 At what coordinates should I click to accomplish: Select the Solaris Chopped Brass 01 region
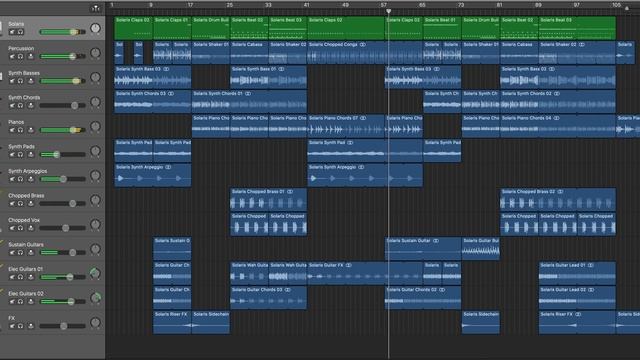(269, 200)
